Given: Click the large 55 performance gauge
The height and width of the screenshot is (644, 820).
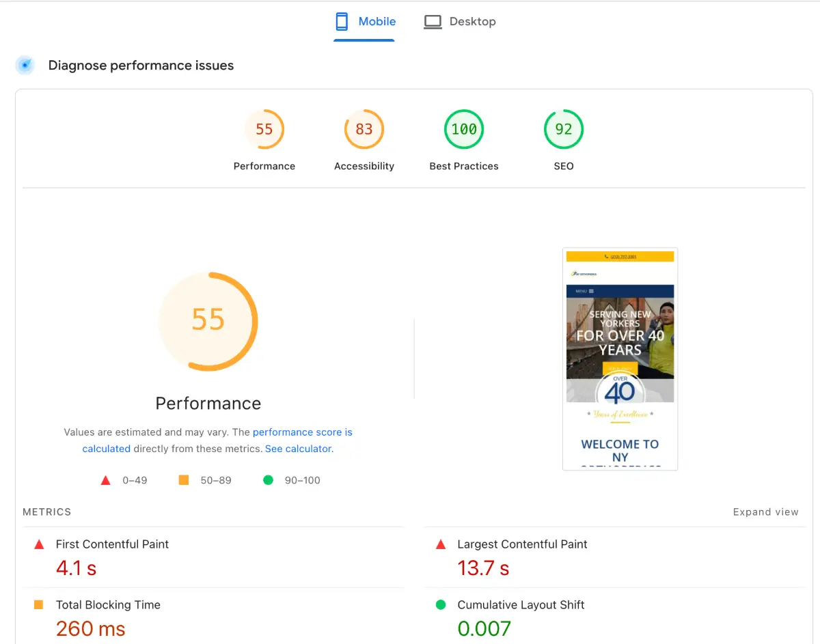Looking at the screenshot, I should tap(208, 321).
